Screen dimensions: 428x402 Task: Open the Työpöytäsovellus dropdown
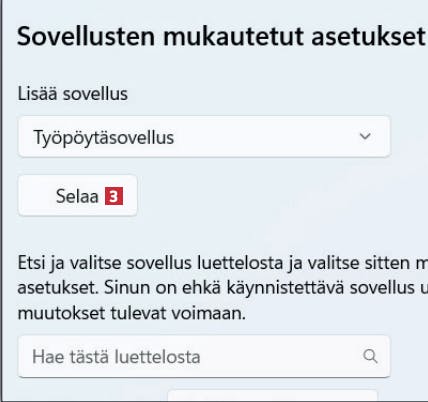click(204, 137)
